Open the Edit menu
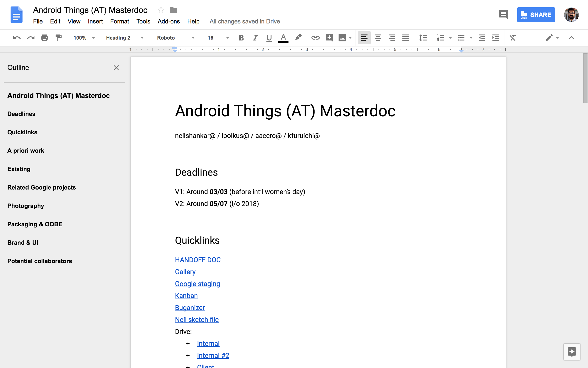Image resolution: width=588 pixels, height=368 pixels. pos(55,21)
